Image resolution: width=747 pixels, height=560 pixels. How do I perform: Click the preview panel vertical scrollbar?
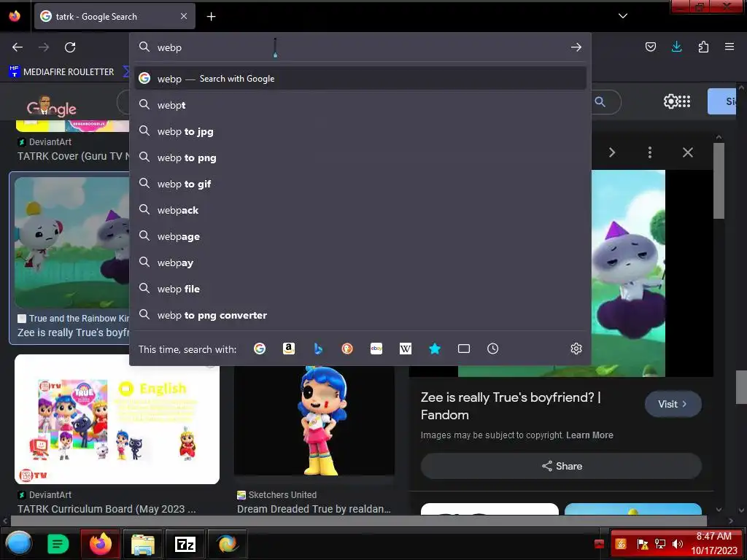click(719, 181)
